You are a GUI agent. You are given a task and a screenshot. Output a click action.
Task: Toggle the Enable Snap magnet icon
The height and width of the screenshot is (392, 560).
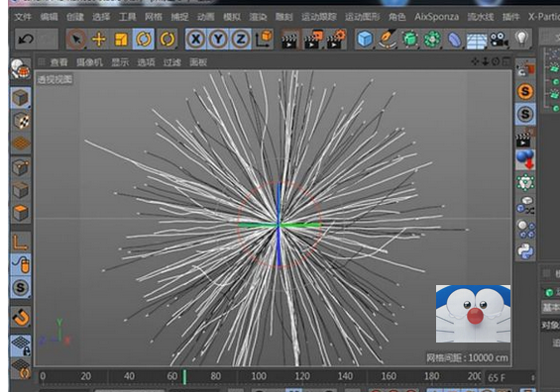click(21, 317)
